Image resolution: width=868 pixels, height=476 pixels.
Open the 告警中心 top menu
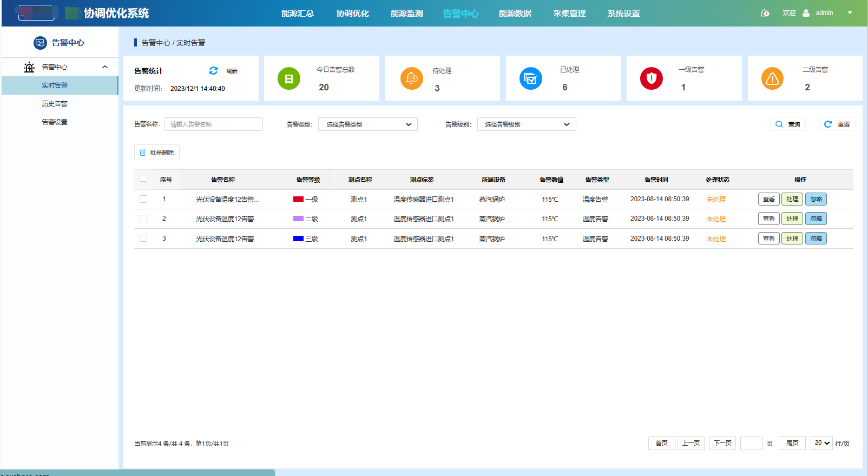(461, 14)
